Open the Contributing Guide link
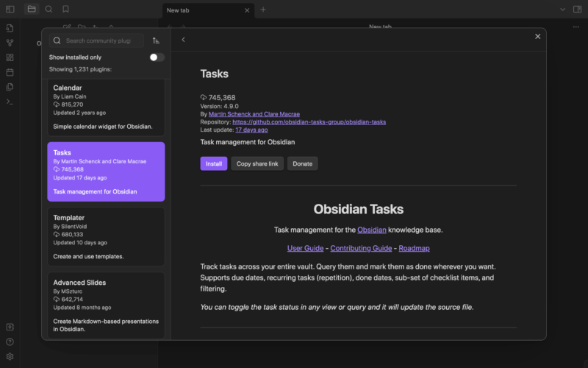Viewport: 588px width, 368px height. pos(361,248)
